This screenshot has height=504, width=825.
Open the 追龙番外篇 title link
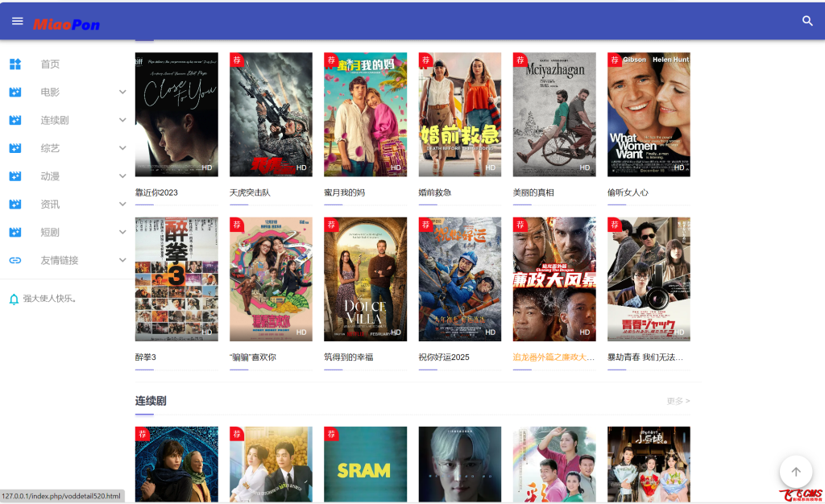pyautogui.click(x=553, y=357)
